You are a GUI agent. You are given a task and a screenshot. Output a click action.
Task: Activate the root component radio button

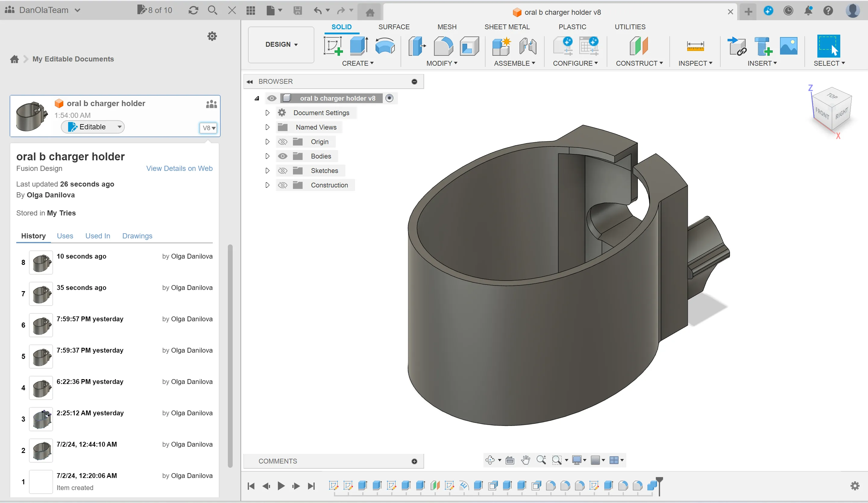(x=389, y=98)
